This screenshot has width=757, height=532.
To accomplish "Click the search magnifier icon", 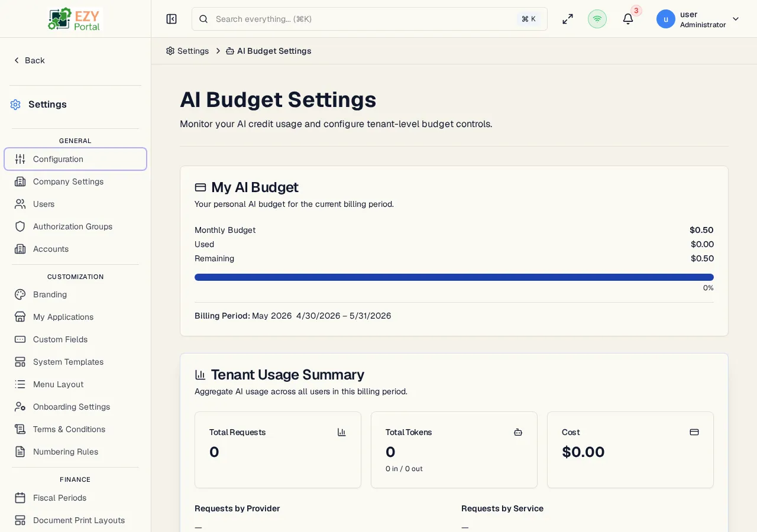I will (203, 19).
